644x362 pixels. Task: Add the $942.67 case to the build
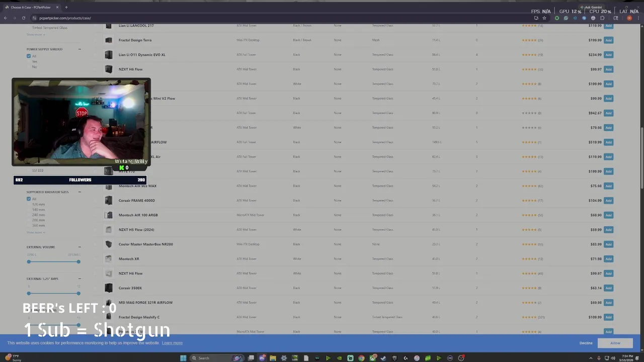coord(608,113)
